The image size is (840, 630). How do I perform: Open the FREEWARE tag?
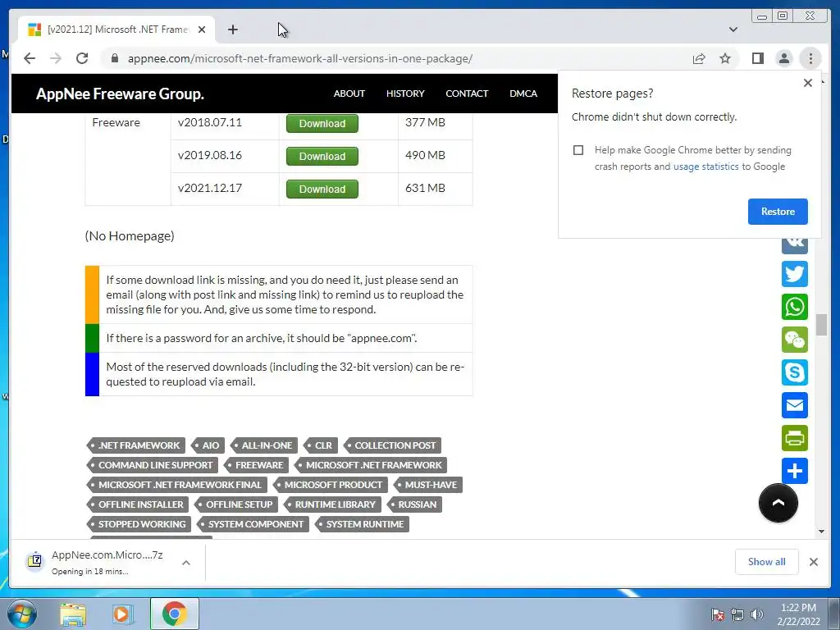(x=256, y=465)
